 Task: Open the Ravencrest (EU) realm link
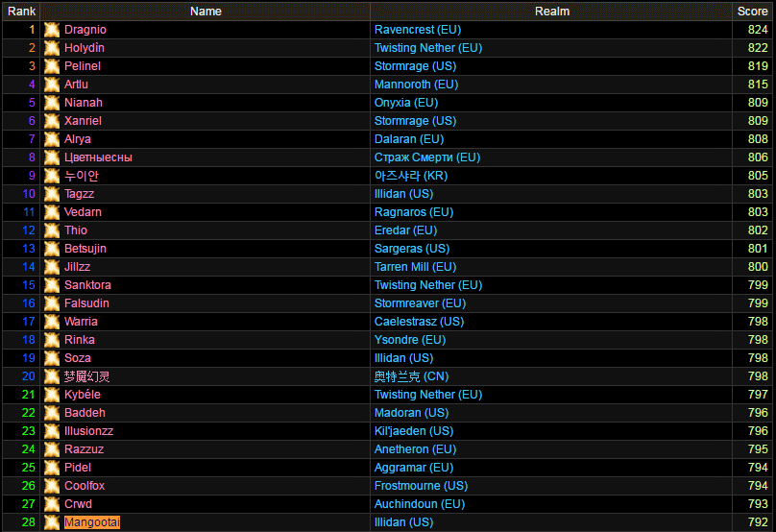417,30
